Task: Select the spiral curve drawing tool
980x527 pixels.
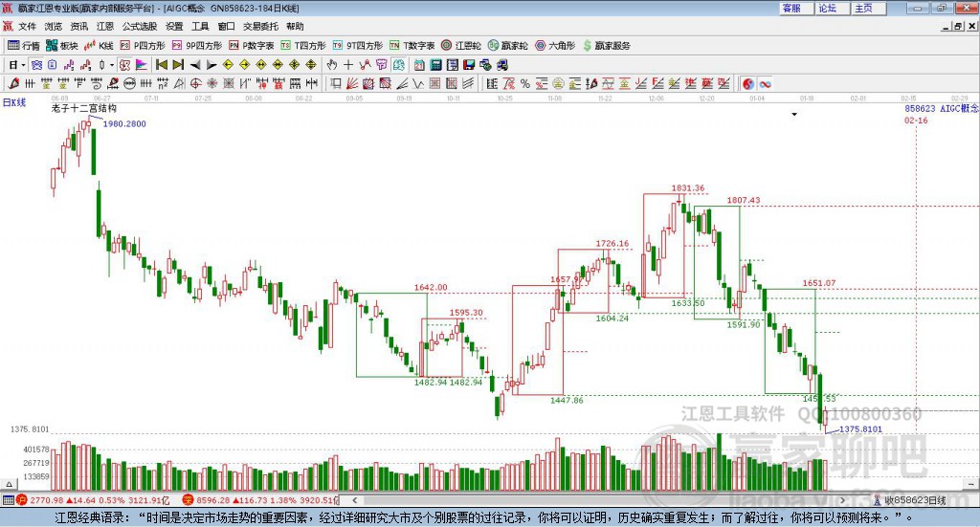Action: pos(97,83)
